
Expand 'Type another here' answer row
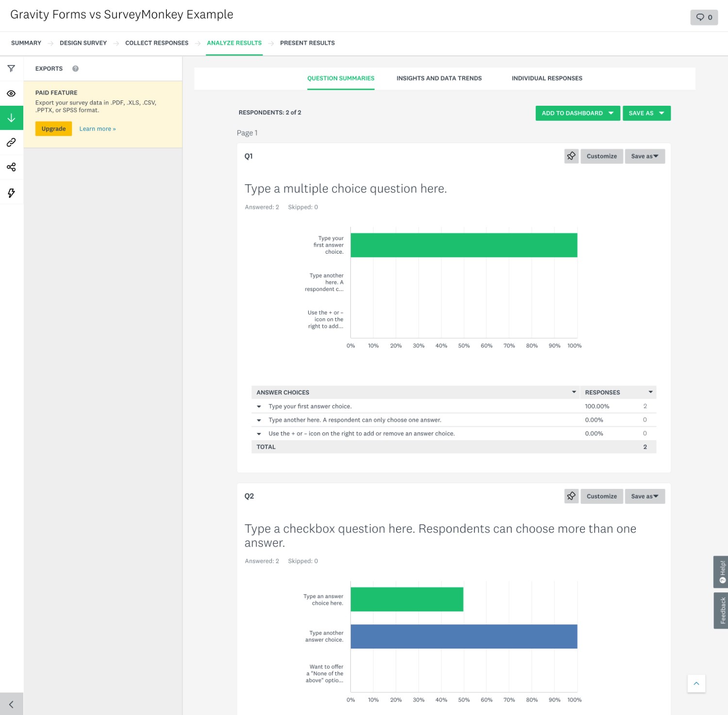coord(259,420)
